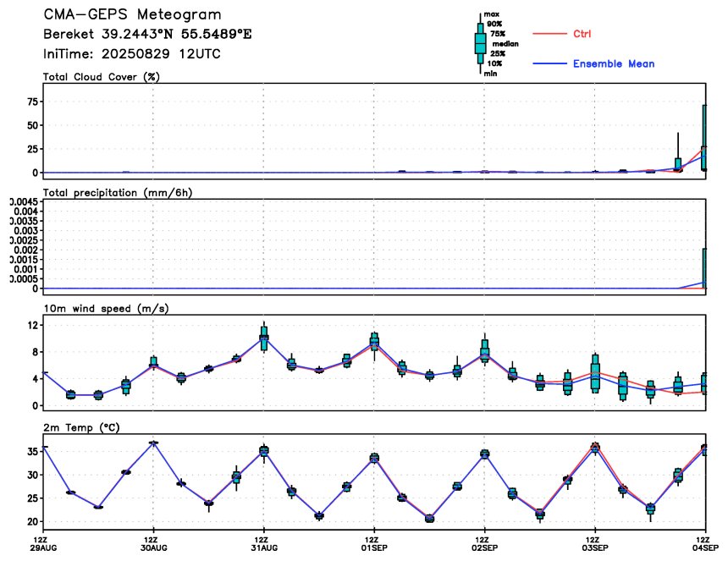The height and width of the screenshot is (561, 728).
Task: Click the Ensemble Mean legend label
Action: (614, 63)
